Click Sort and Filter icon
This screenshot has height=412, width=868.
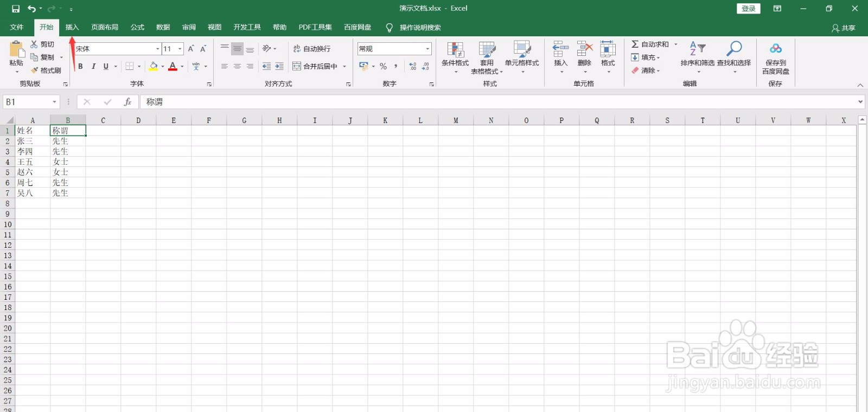[698, 49]
